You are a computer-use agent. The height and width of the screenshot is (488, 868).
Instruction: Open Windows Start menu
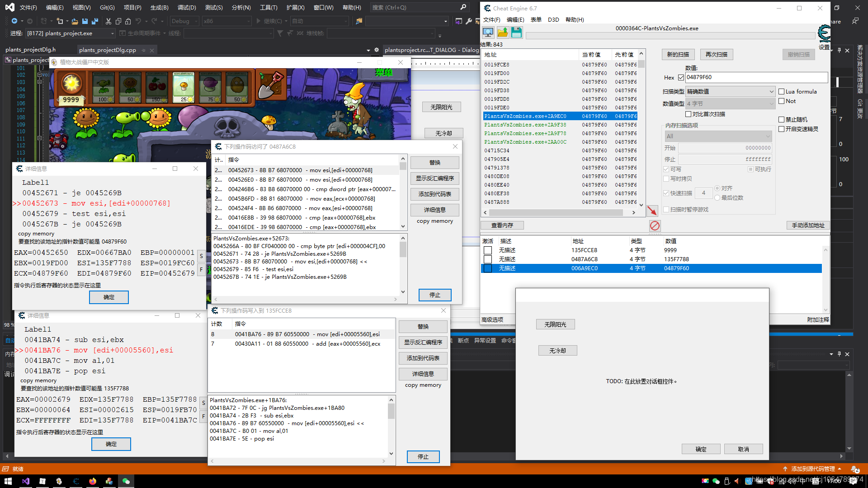tap(8, 481)
